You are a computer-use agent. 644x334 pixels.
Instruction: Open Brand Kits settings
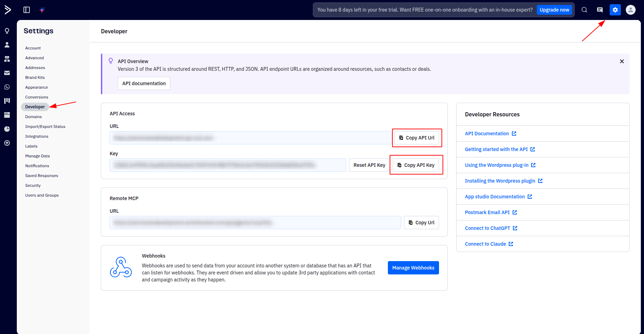pos(35,77)
